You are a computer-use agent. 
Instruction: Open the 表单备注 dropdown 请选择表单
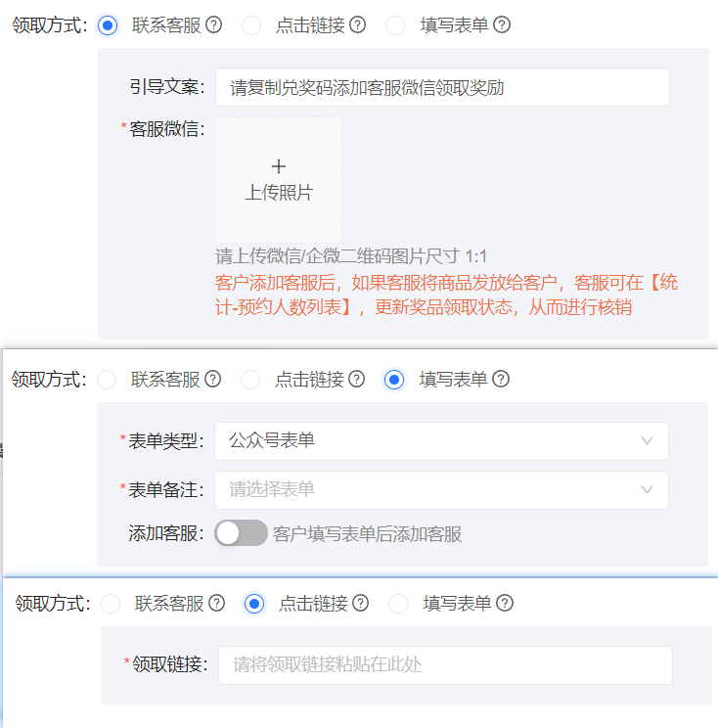pos(441,490)
